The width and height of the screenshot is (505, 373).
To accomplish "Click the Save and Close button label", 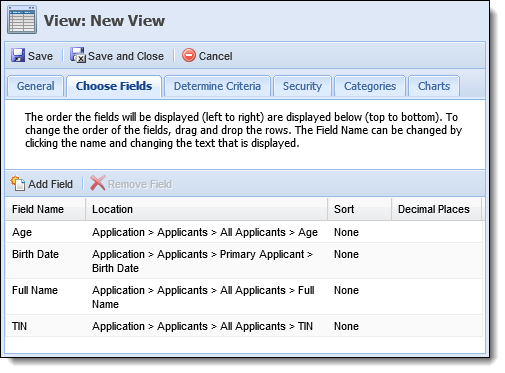I will click(x=126, y=56).
